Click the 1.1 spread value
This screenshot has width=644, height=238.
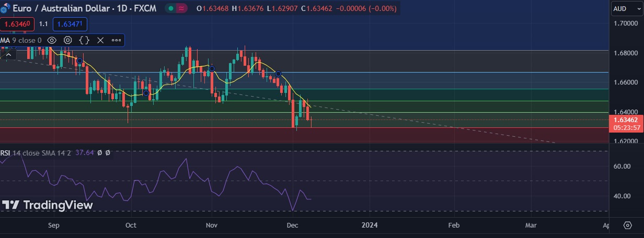coord(43,24)
